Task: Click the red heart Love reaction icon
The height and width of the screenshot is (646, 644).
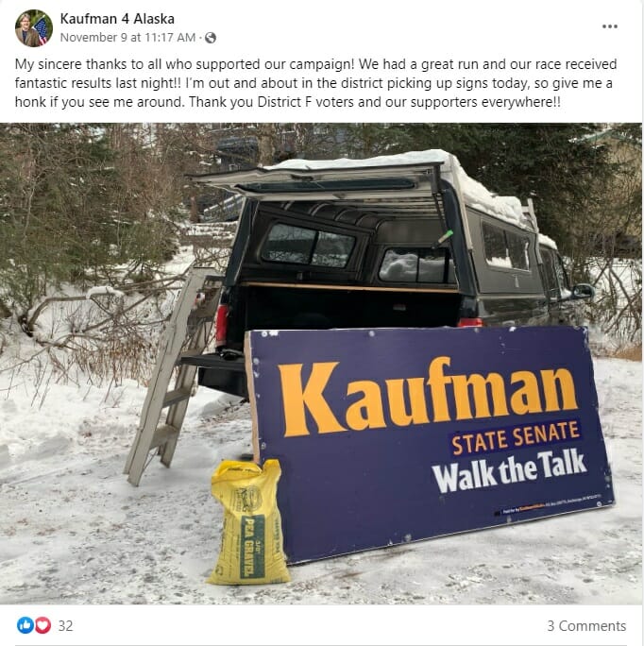Action: [x=42, y=625]
